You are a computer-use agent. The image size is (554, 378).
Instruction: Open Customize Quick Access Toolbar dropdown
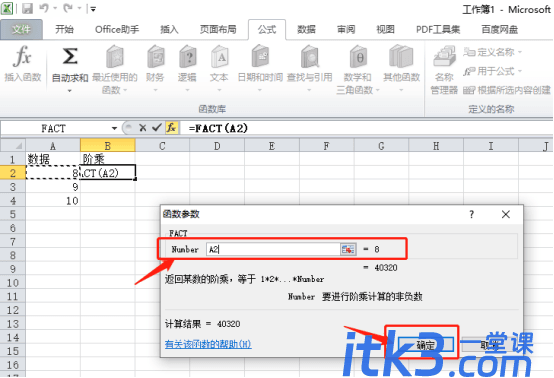[93, 9]
